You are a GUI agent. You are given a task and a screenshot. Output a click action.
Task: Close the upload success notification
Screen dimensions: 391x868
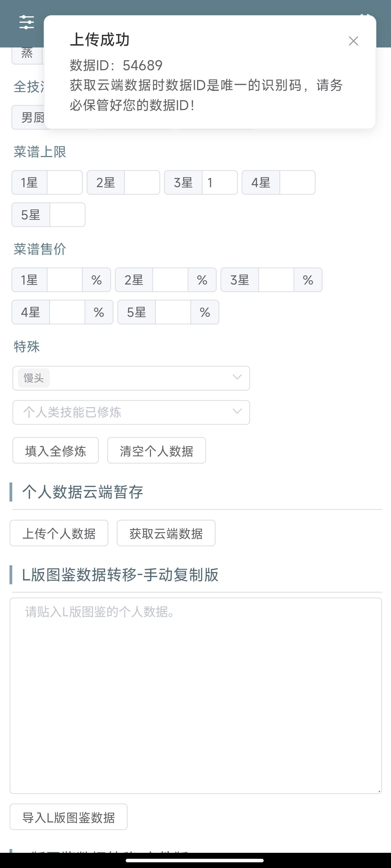(353, 41)
